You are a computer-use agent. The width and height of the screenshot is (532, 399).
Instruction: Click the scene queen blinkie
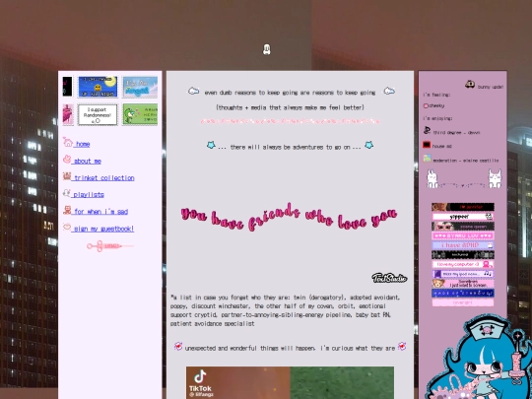point(463,226)
